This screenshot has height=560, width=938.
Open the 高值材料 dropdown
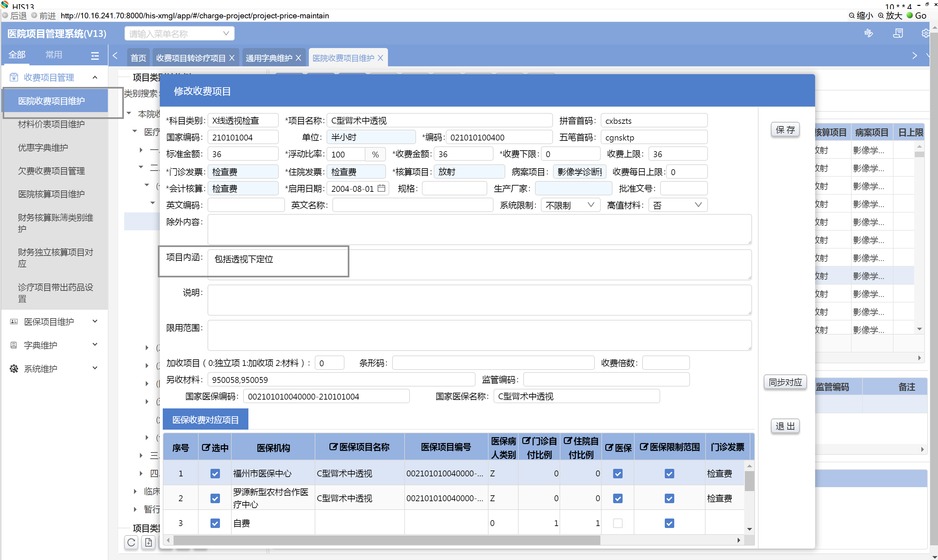677,205
